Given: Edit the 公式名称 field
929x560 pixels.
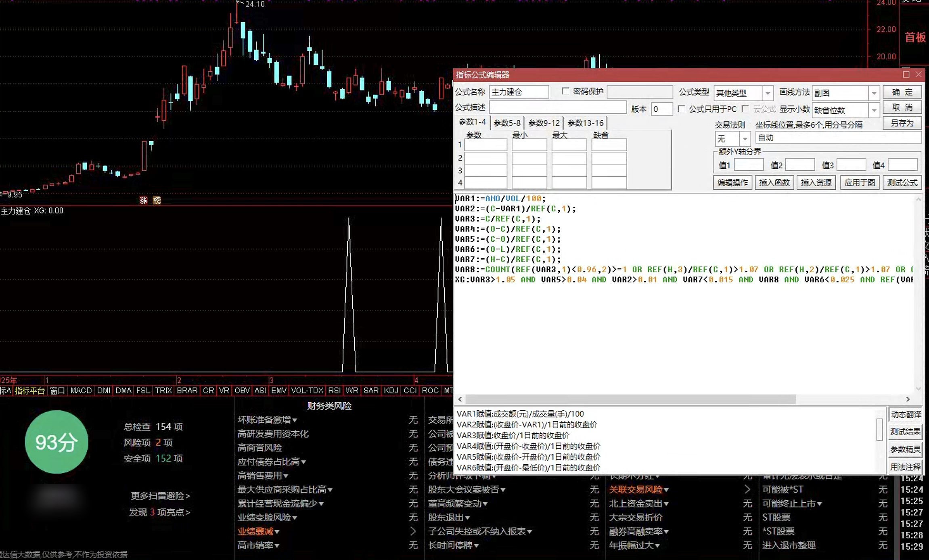Looking at the screenshot, I should click(x=519, y=92).
